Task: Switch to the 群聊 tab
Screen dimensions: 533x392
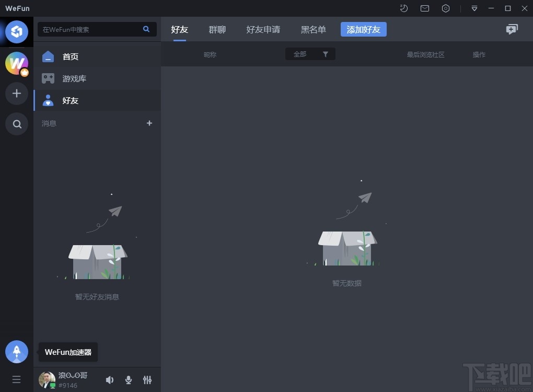Action: tap(217, 30)
